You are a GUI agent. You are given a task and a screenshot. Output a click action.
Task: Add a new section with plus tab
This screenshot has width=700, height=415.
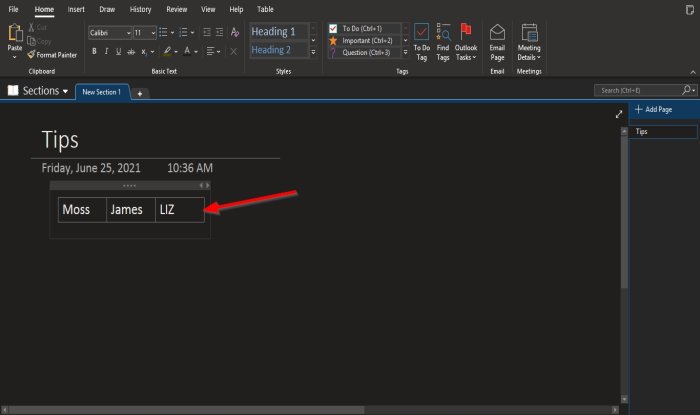tap(140, 93)
